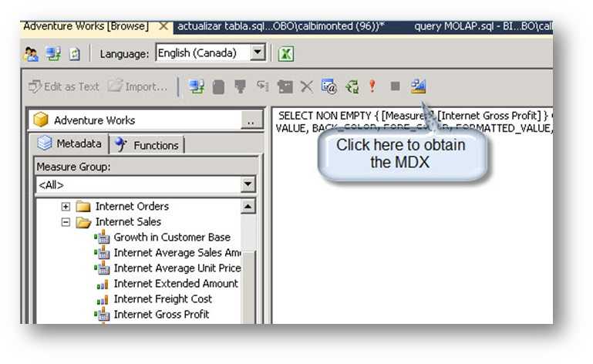Click the Delete X toolbar icon
Image resolution: width=593 pixels, height=364 pixels.
[x=307, y=86]
